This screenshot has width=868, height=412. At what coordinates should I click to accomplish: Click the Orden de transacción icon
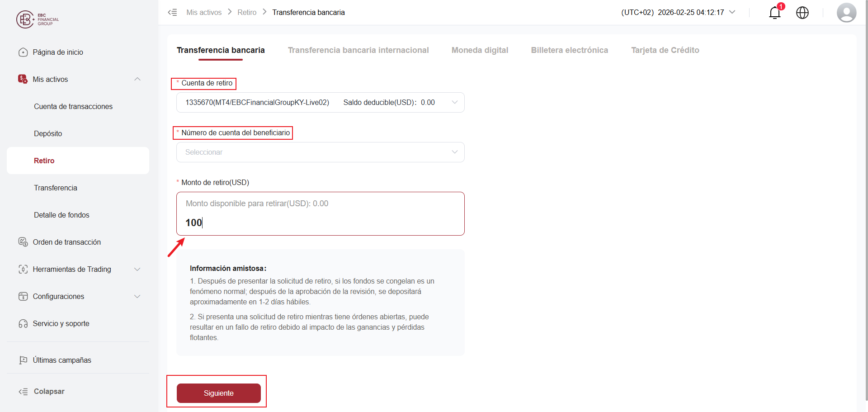coord(23,242)
